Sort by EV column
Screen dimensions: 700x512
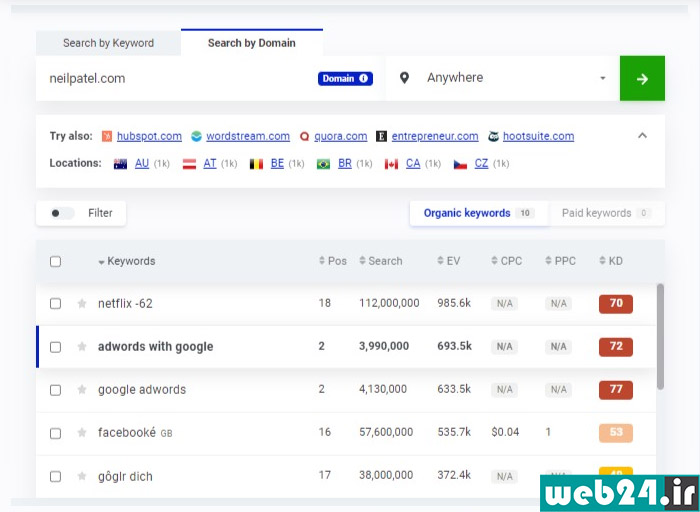click(x=449, y=261)
